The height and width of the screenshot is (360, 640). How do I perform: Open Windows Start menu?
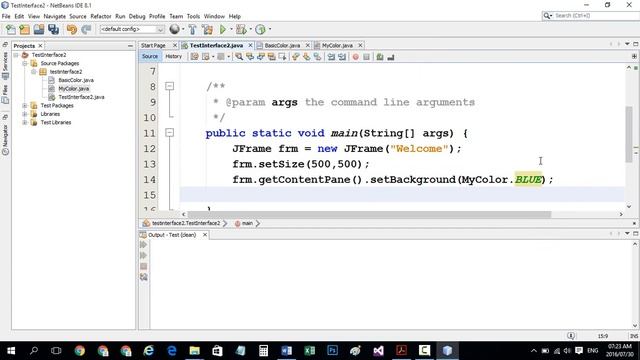(x=11, y=350)
